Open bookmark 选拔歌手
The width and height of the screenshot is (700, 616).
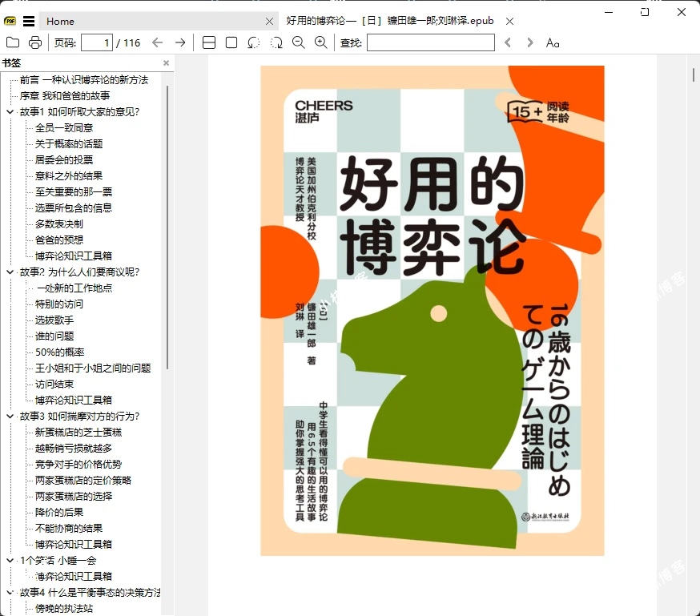tap(54, 320)
